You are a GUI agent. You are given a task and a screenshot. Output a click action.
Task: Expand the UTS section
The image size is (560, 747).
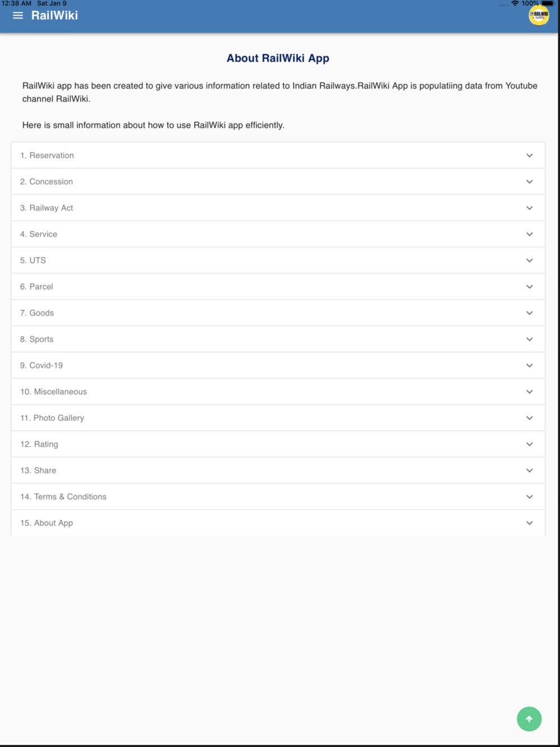coord(278,260)
